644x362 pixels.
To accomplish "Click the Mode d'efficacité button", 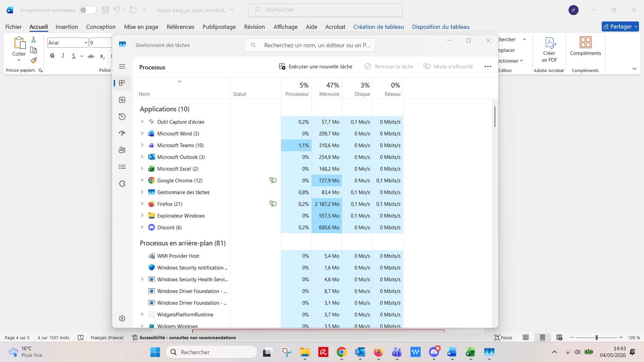I will [448, 66].
